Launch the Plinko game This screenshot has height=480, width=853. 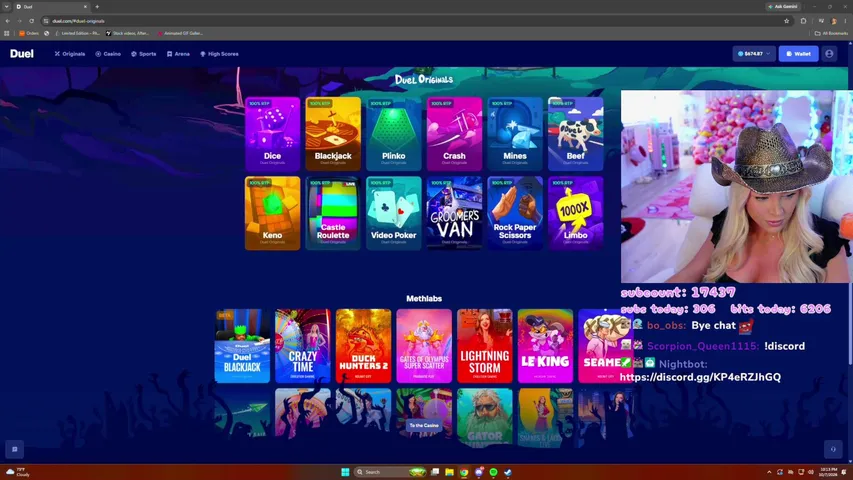(x=393, y=134)
